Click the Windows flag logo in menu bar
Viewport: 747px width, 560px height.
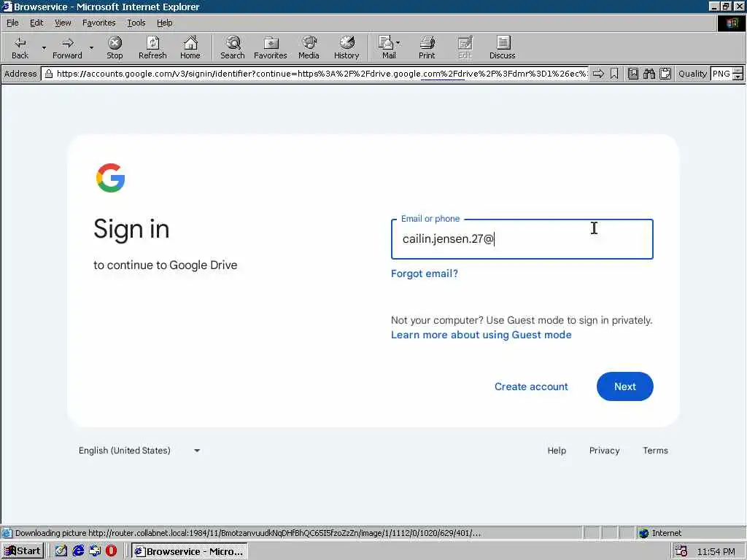tap(731, 23)
